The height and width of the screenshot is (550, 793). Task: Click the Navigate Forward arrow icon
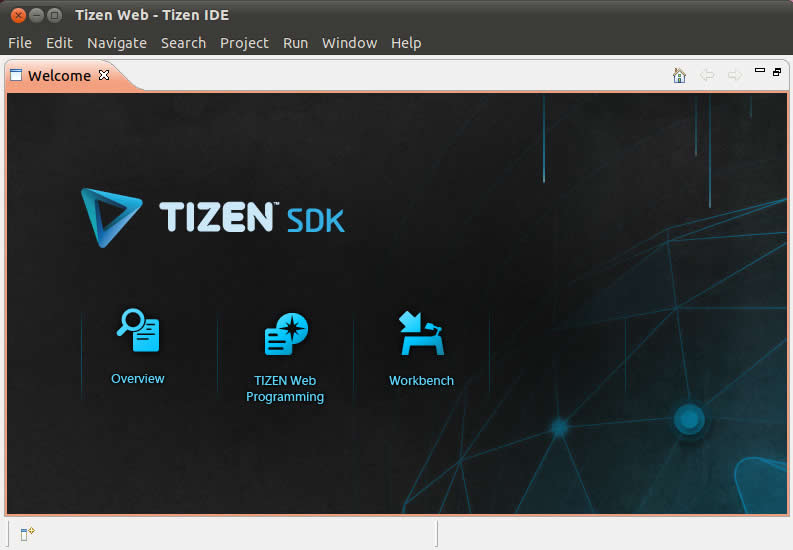(x=734, y=75)
